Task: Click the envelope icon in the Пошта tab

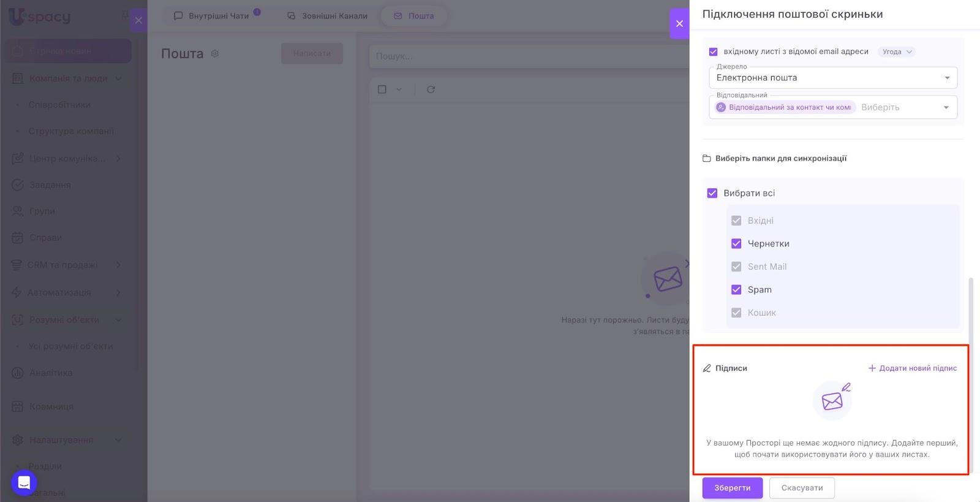Action: click(398, 16)
